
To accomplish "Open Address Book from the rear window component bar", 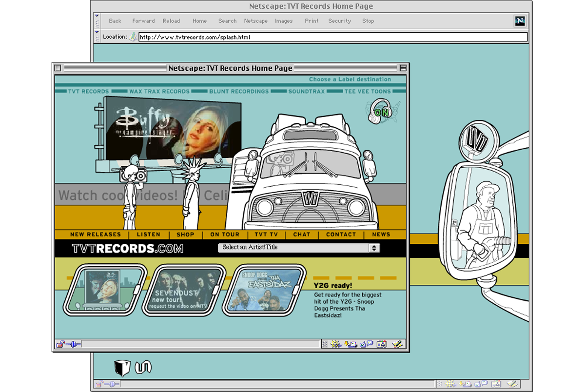I will [x=496, y=384].
